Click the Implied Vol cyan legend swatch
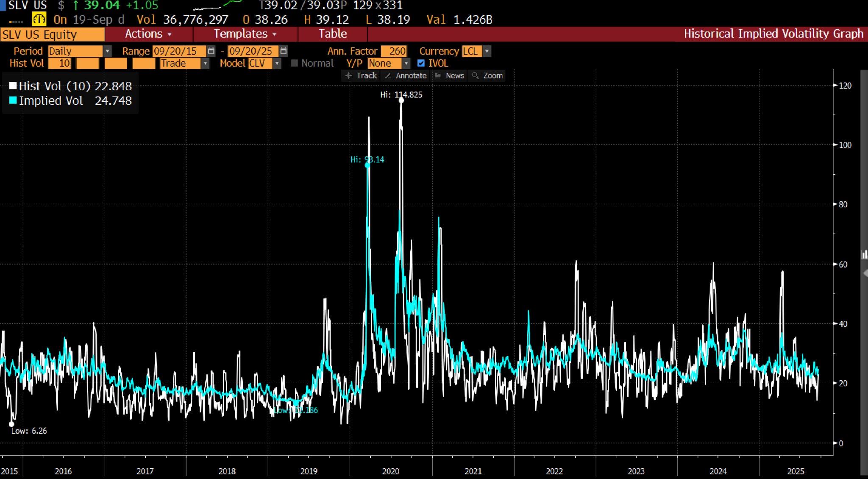Viewport: 868px width, 479px height. pos(13,100)
